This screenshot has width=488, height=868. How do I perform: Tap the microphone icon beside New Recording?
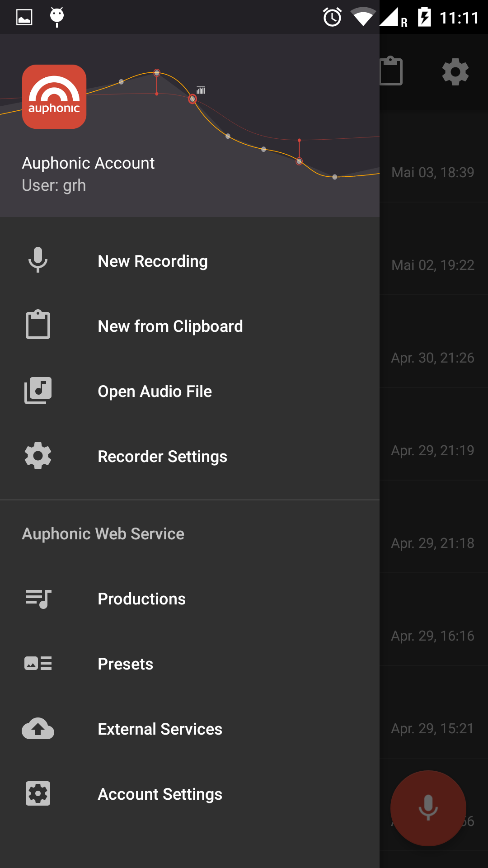pos(38,260)
